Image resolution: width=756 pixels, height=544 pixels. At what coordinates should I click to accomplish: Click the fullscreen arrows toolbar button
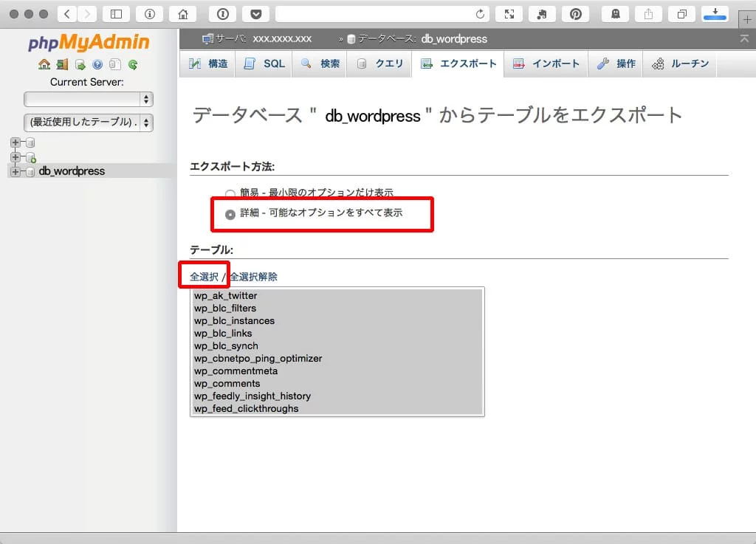tap(509, 14)
